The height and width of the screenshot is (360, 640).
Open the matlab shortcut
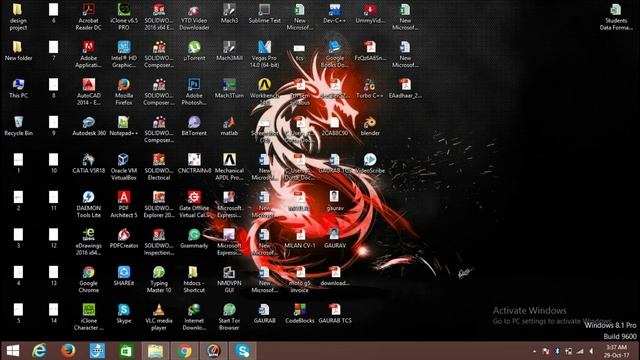229,126
